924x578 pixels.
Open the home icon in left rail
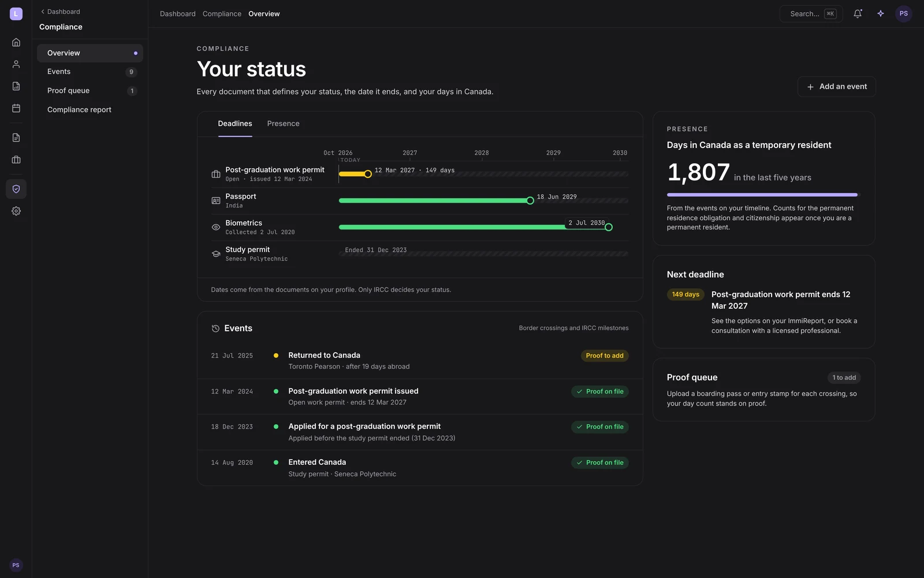16,42
